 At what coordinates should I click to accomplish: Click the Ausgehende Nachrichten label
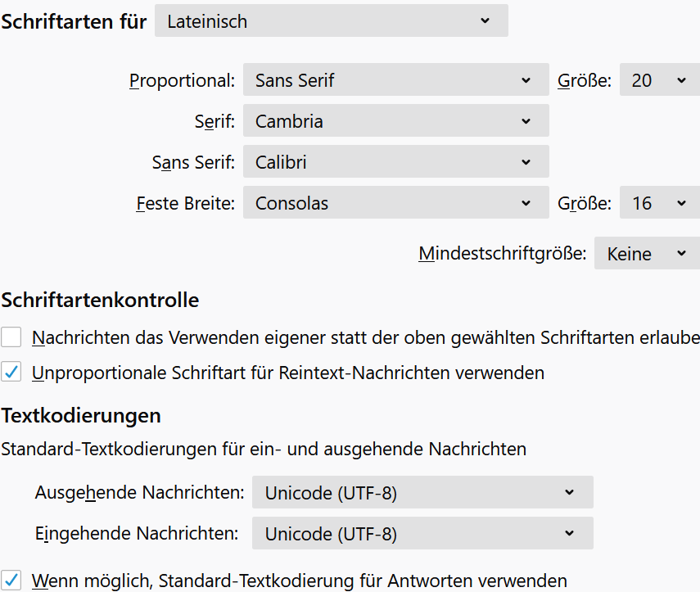(140, 493)
